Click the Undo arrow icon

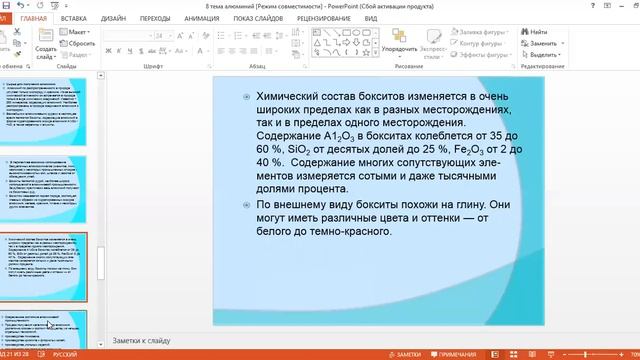[x=20, y=6]
